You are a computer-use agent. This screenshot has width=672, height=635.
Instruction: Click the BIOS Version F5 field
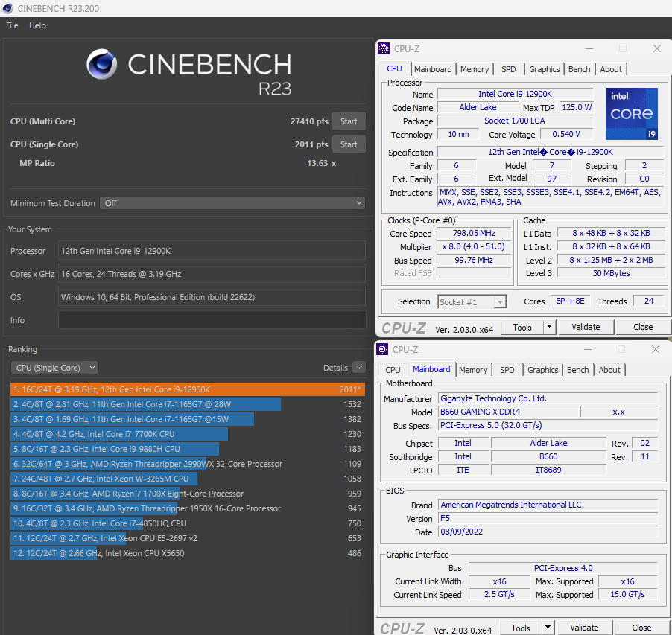pyautogui.click(x=548, y=518)
